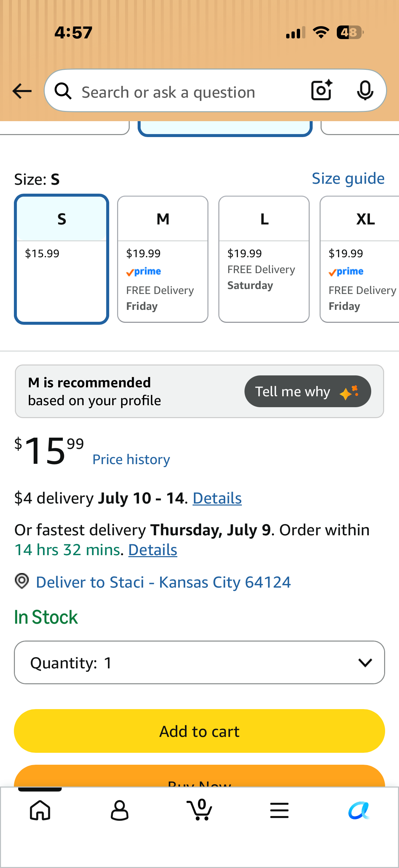Open the hamburger menu icon
The width and height of the screenshot is (399, 868).
pyautogui.click(x=279, y=810)
